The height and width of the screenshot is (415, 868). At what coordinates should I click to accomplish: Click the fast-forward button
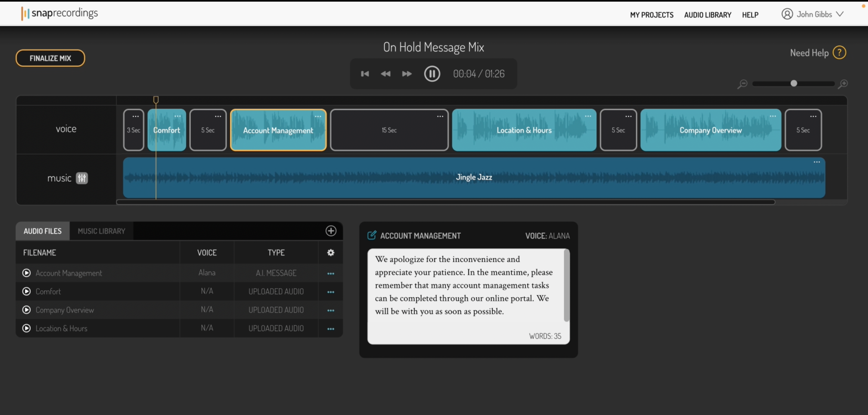(407, 74)
